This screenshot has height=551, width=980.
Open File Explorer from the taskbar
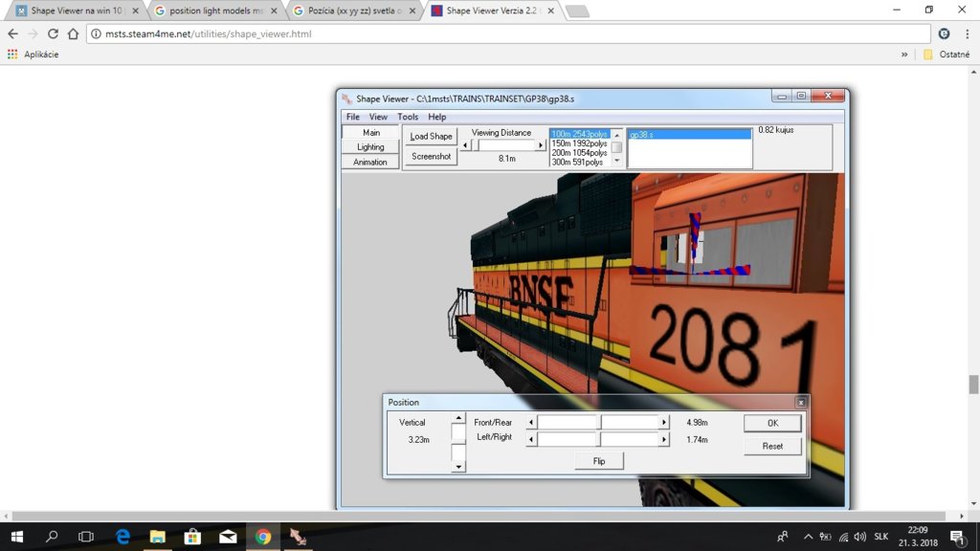[x=157, y=537]
